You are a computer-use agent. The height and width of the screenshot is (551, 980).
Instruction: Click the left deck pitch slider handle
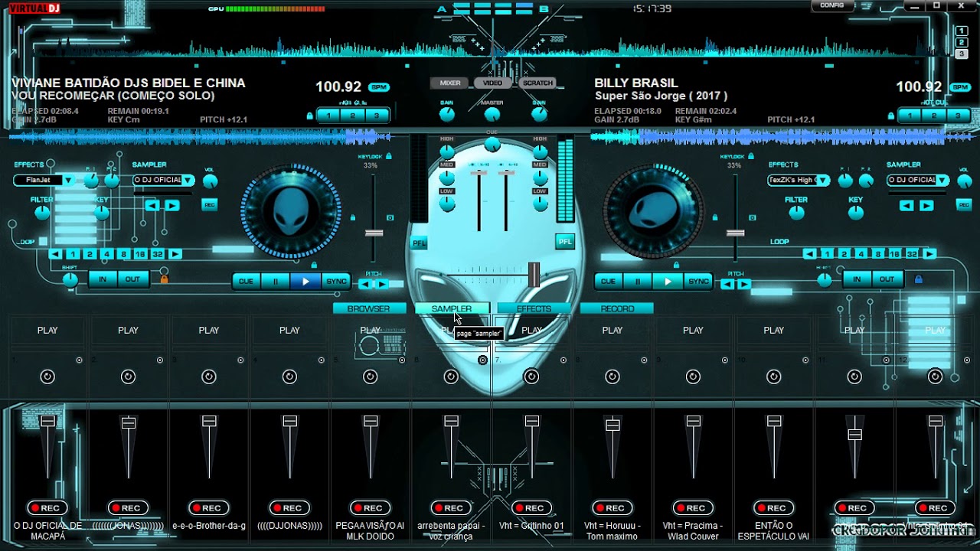tap(374, 233)
